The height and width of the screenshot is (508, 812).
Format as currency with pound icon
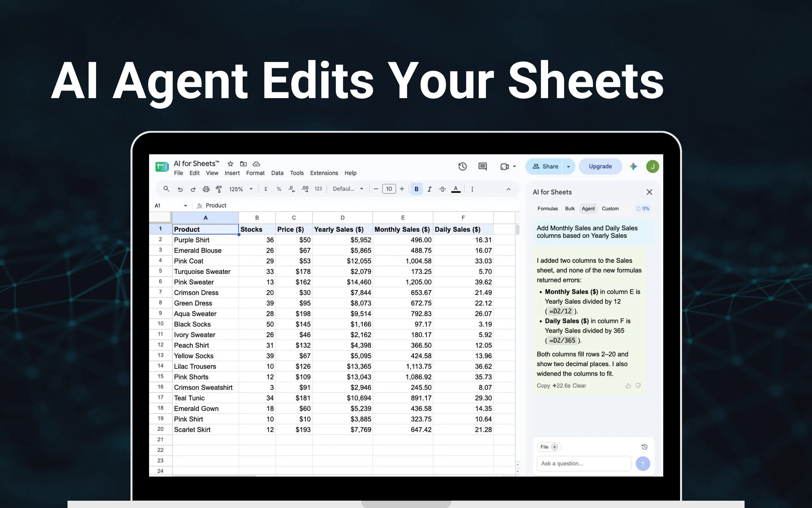266,189
